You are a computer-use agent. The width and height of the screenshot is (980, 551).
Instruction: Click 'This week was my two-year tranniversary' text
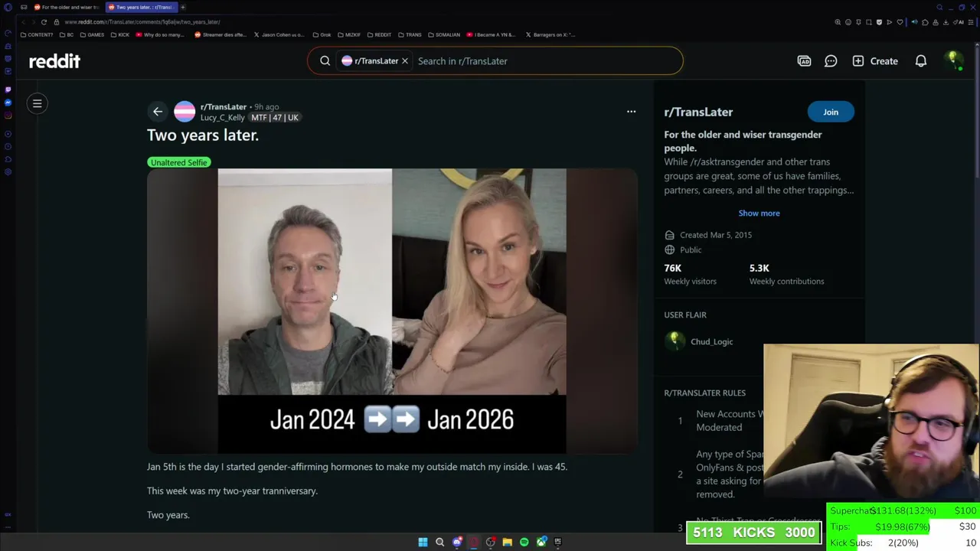coord(232,491)
